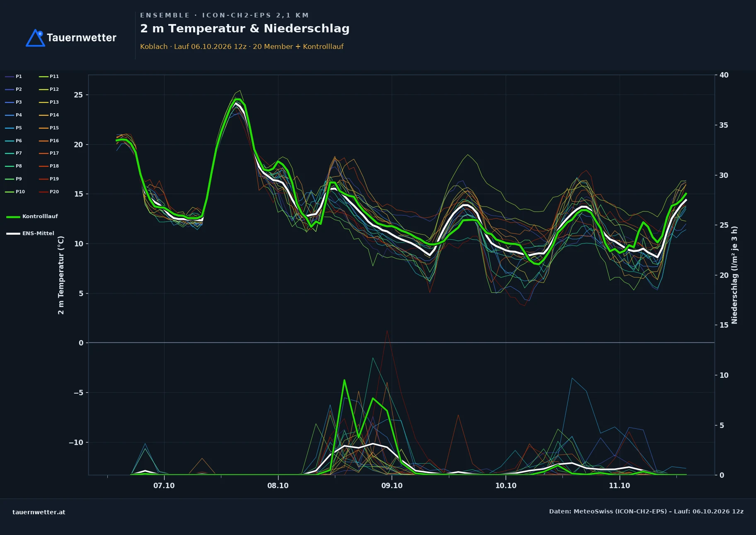Toggle the P2 legend entry
Screen dimensions: 756x535
[x=14, y=90]
